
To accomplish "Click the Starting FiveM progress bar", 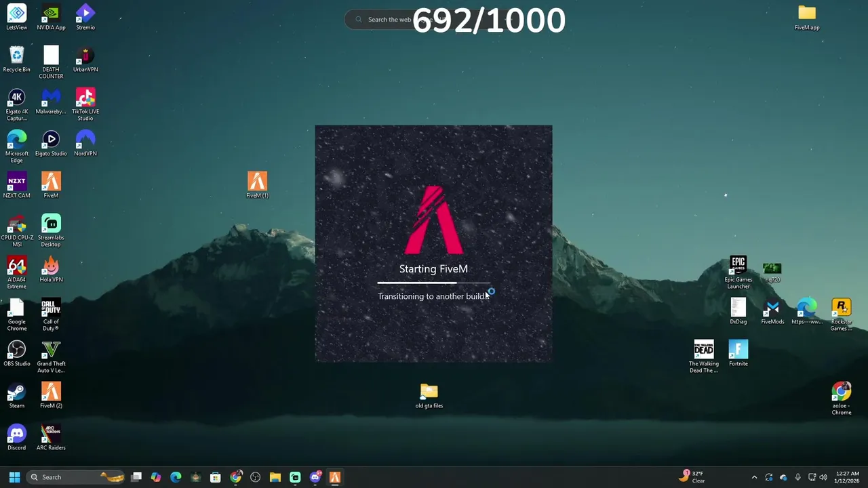I will tap(433, 283).
